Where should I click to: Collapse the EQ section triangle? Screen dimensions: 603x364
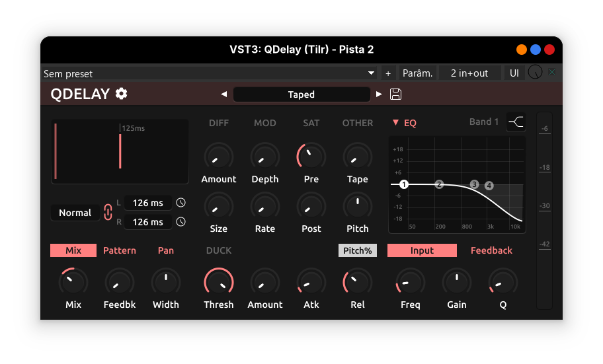point(395,123)
